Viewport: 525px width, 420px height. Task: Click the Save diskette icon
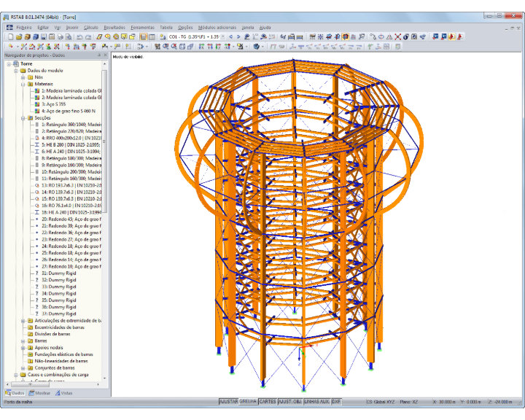point(44,37)
